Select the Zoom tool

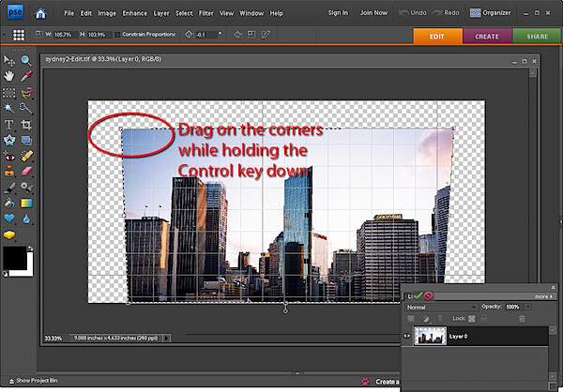pyautogui.click(x=26, y=60)
